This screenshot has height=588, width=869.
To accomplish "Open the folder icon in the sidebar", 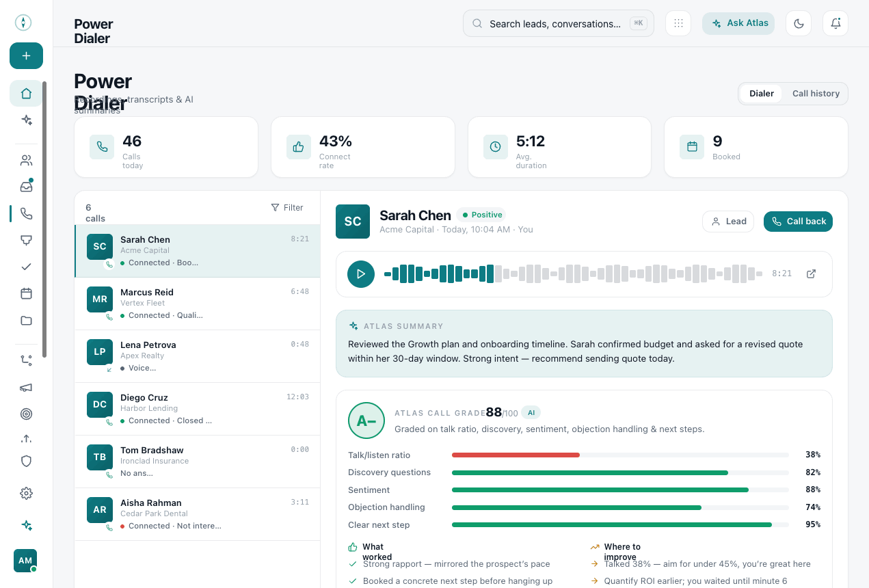I will pyautogui.click(x=26, y=320).
